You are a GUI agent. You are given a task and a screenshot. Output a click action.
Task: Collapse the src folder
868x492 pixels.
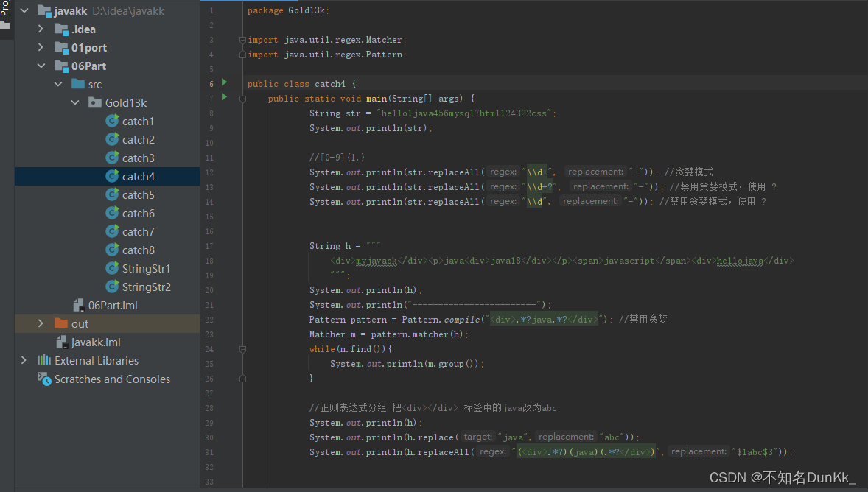point(58,84)
